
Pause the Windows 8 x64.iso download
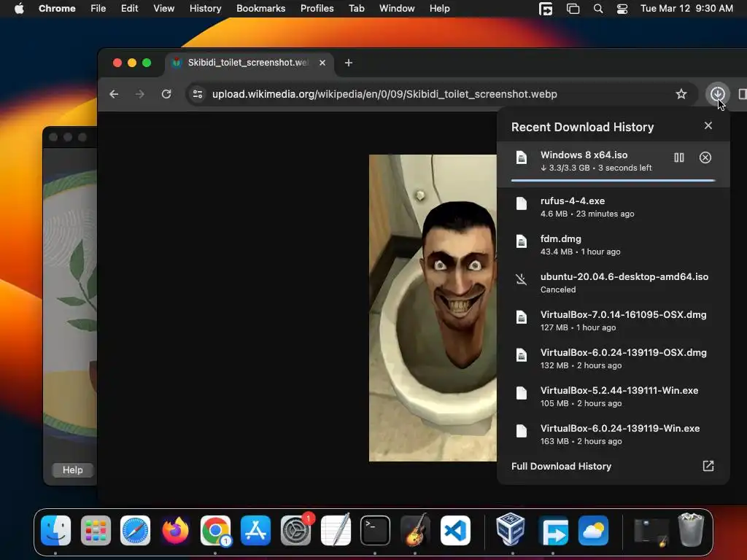point(679,157)
